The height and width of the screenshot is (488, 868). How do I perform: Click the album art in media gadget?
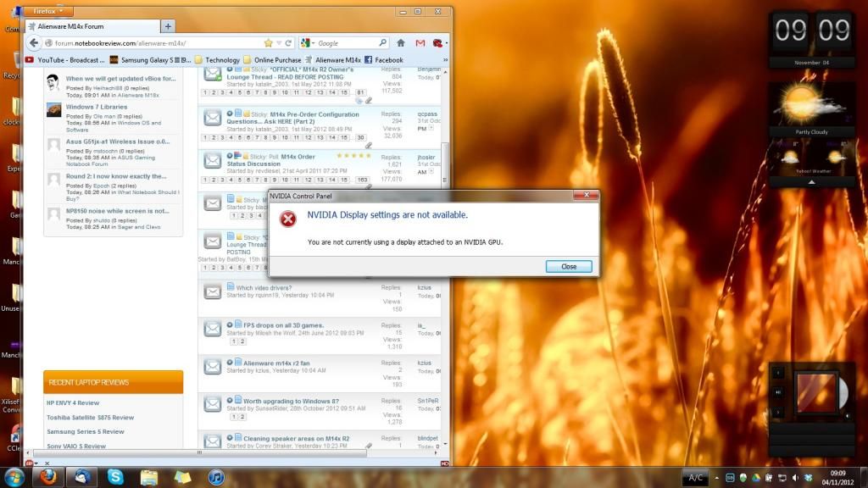click(816, 393)
